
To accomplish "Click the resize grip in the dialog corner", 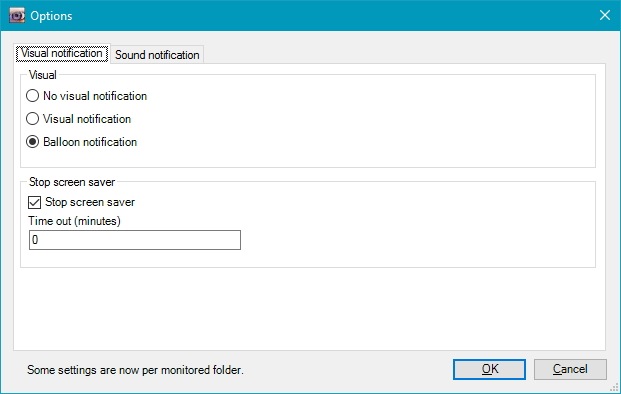I will [614, 388].
